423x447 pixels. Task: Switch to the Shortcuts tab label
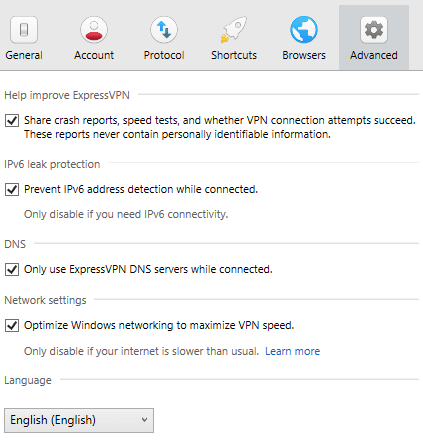pyautogui.click(x=234, y=55)
